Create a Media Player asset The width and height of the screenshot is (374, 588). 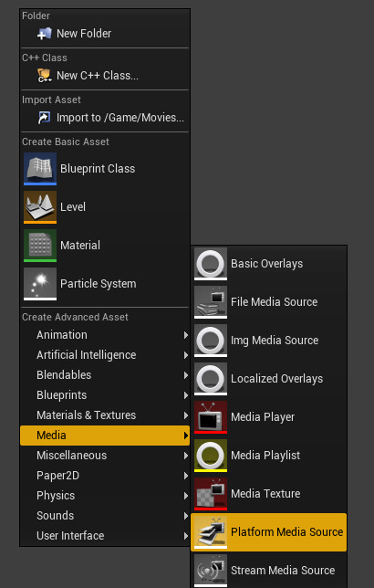pyautogui.click(x=263, y=417)
